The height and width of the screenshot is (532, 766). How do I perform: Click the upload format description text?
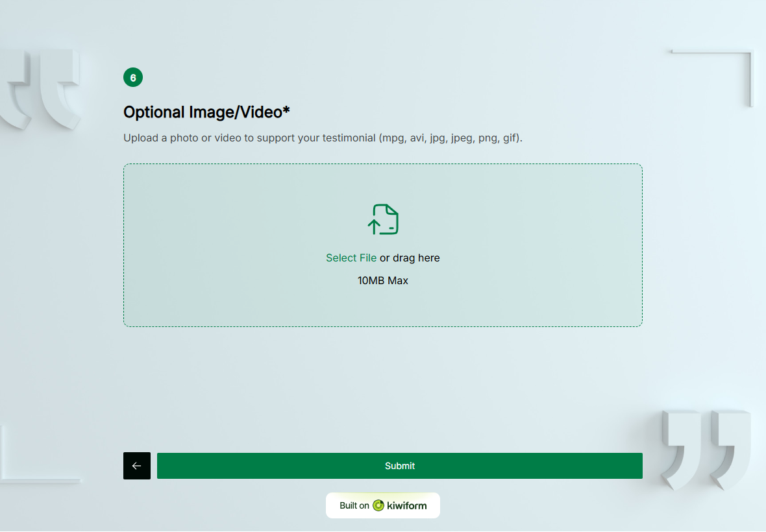[323, 138]
